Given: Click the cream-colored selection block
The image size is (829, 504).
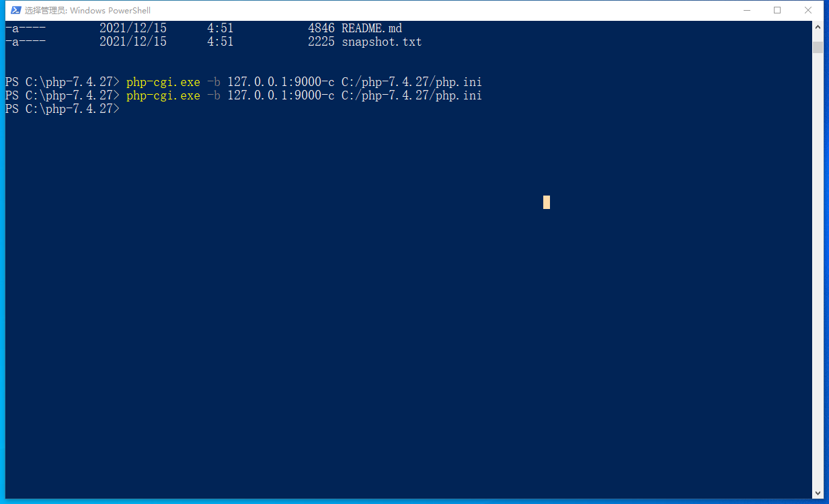Looking at the screenshot, I should [547, 202].
